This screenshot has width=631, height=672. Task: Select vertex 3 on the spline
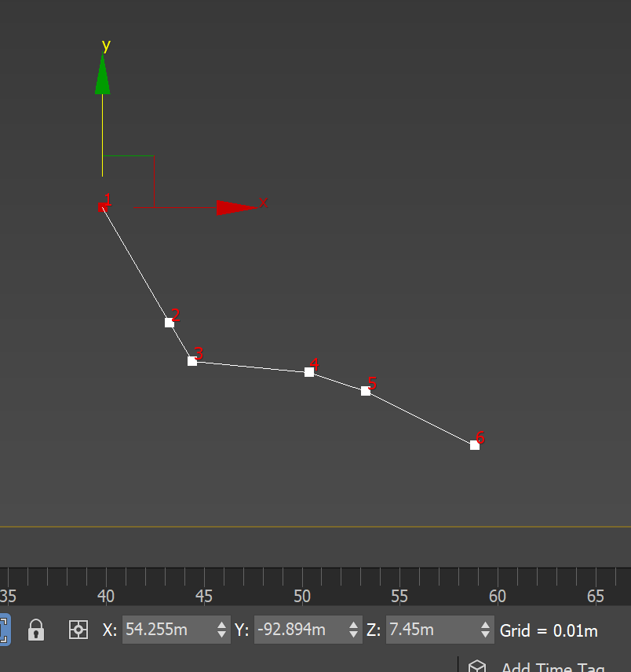(x=192, y=361)
